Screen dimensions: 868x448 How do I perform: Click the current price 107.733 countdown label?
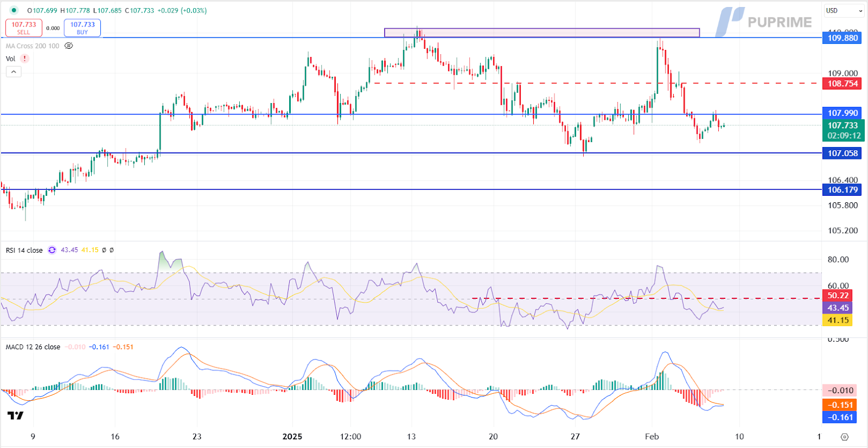click(844, 131)
